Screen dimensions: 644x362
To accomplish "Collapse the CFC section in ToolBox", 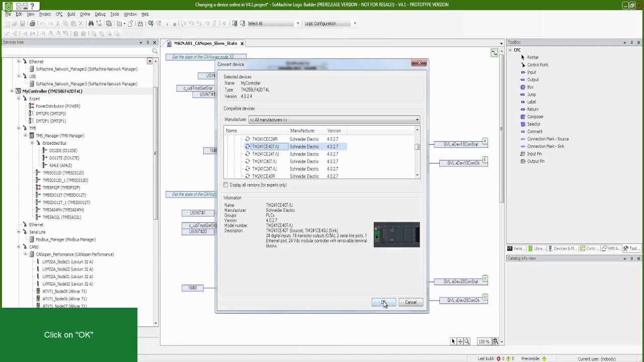I will [510, 50].
